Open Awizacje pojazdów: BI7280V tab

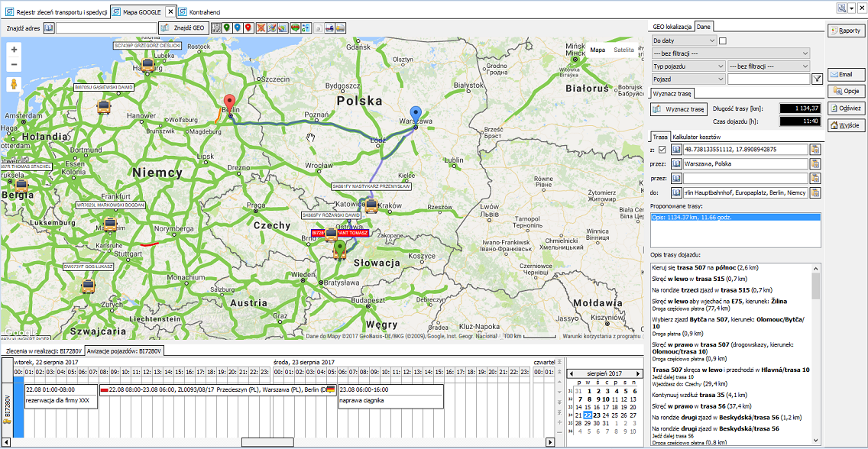point(124,350)
